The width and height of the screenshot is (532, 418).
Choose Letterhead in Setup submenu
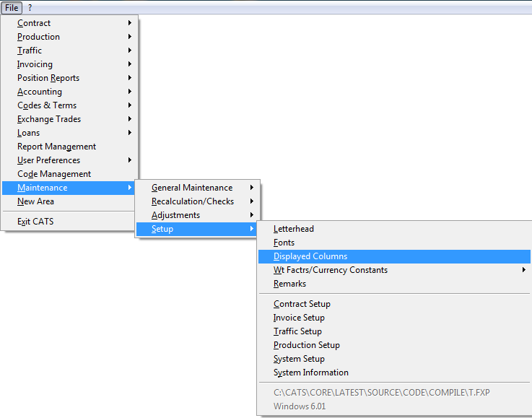394,229
